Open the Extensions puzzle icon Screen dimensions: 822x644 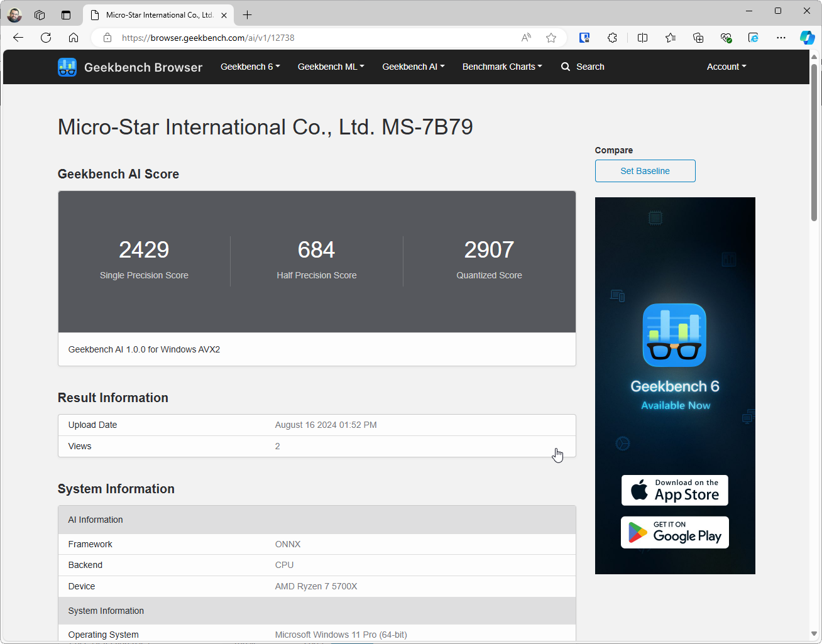click(612, 38)
